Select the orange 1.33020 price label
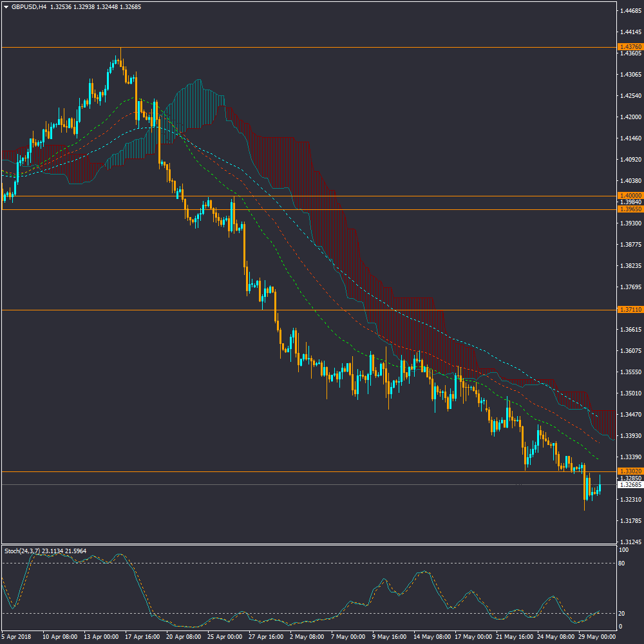 tap(629, 471)
